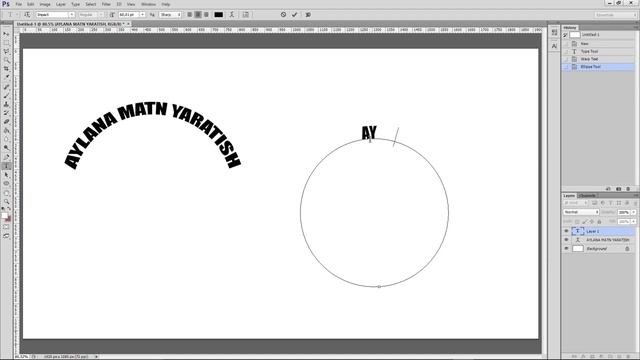The image size is (640, 360).
Task: Hide the Background layer
Action: pyautogui.click(x=566, y=249)
